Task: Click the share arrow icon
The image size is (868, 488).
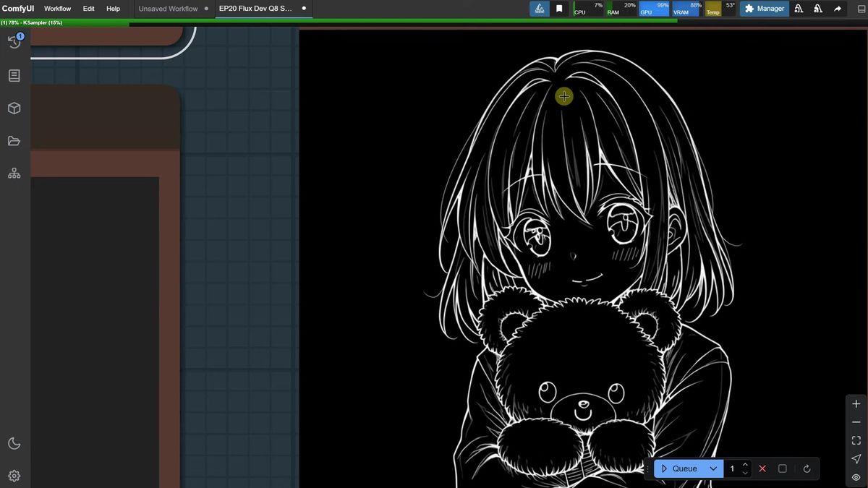Action: point(838,9)
